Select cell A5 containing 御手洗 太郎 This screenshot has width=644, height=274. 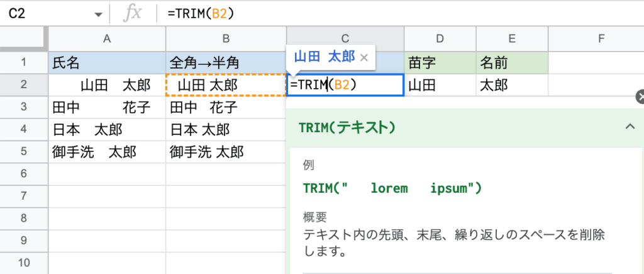pyautogui.click(x=107, y=151)
